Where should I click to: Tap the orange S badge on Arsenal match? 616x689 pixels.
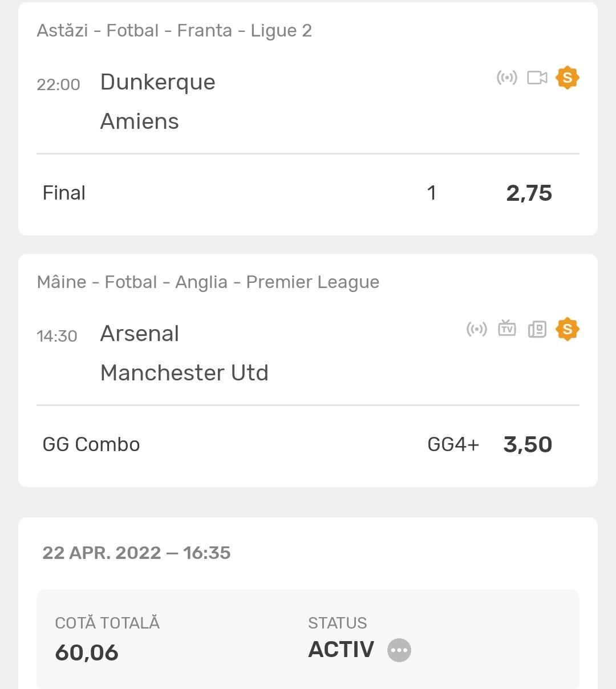[x=567, y=329]
